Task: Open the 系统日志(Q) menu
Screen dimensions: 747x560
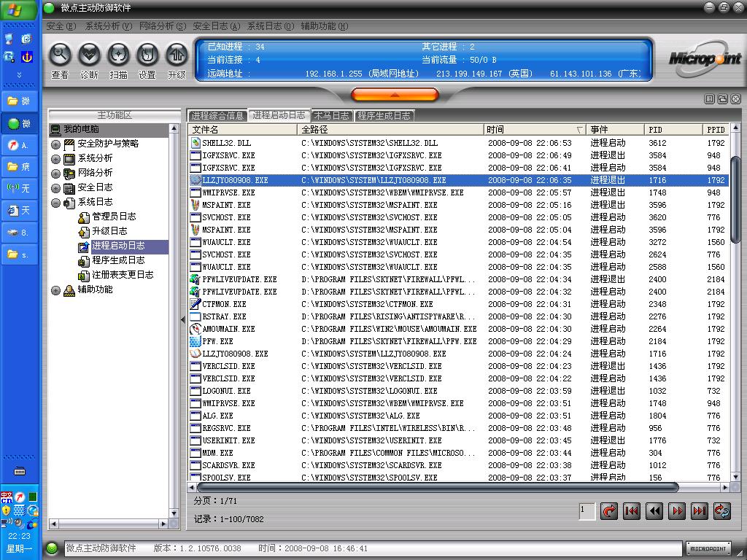Action: coord(271,26)
